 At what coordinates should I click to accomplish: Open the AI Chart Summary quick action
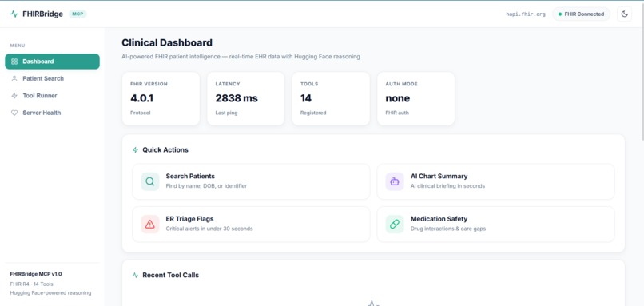pyautogui.click(x=495, y=181)
